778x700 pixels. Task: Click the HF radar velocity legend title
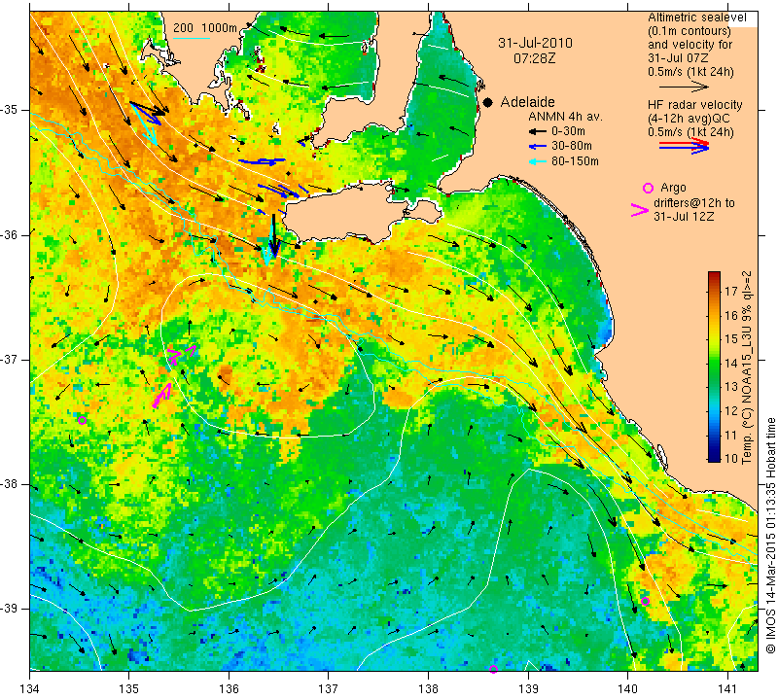(694, 105)
